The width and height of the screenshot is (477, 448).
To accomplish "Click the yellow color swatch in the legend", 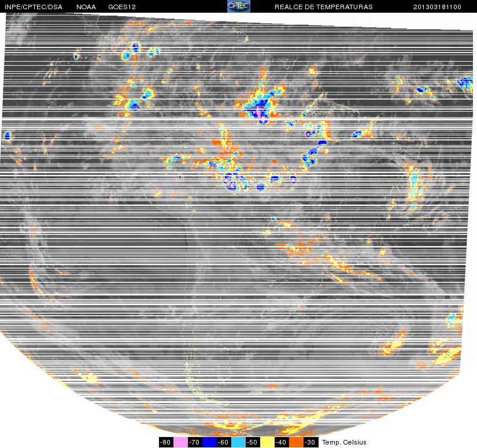I will [267, 442].
